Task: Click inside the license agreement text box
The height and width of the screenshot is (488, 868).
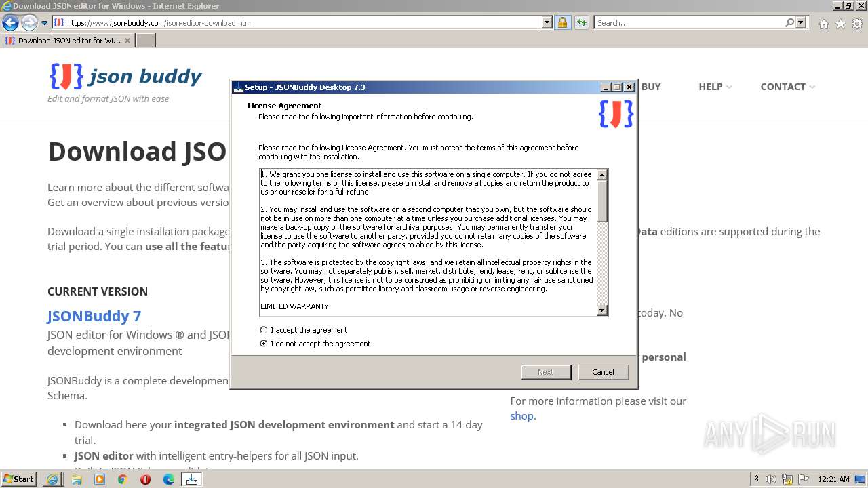Action: point(428,242)
